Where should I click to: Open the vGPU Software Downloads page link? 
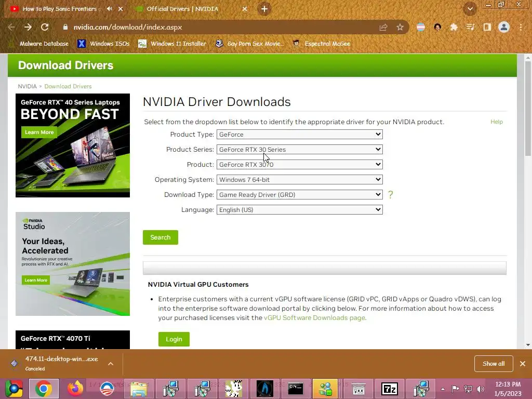[314, 317]
